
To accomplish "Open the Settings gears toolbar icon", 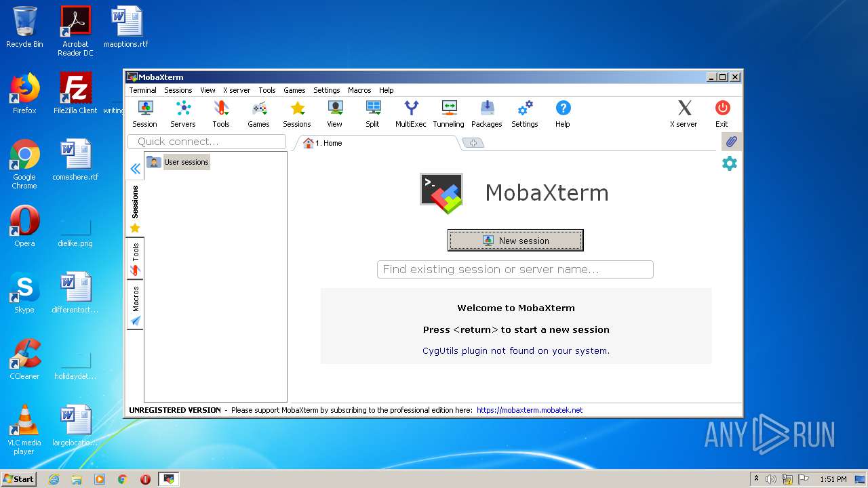I will pyautogui.click(x=525, y=114).
